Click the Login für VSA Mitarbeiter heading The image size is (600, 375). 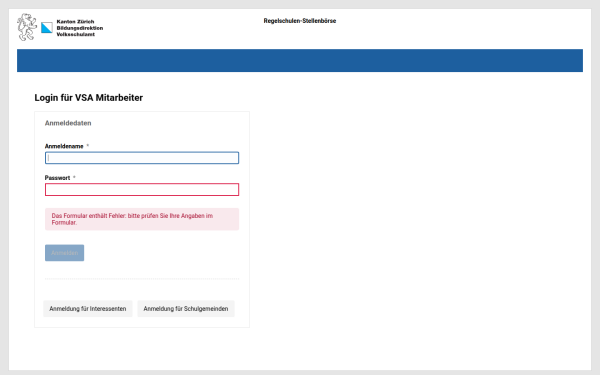(x=89, y=98)
